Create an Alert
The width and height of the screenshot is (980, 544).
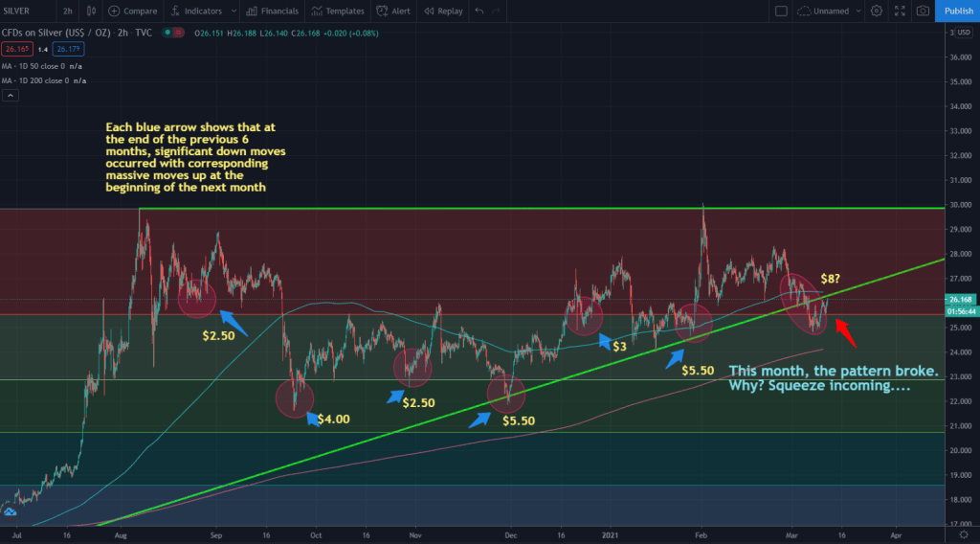point(394,11)
